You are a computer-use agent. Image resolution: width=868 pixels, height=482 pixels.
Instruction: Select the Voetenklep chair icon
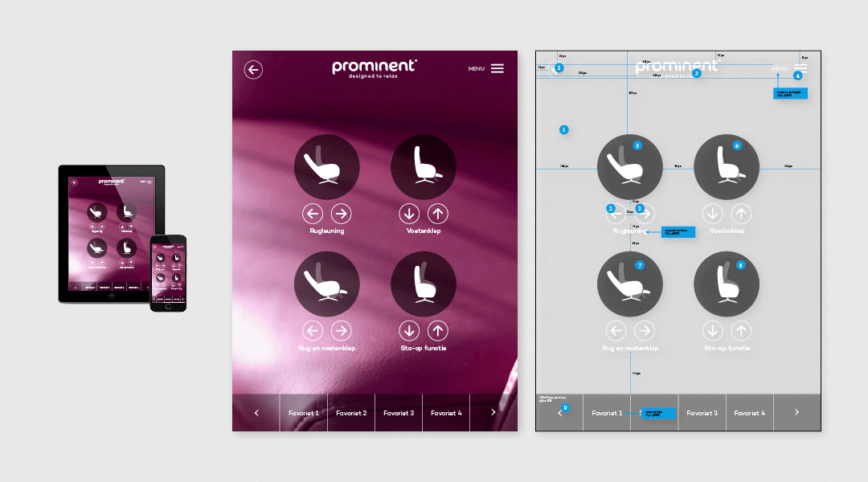(x=424, y=167)
